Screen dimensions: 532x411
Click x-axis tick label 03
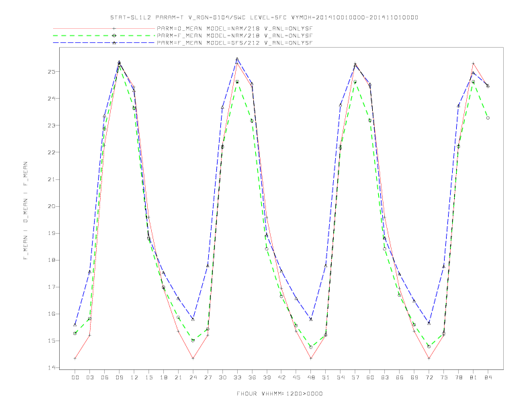[89, 377]
